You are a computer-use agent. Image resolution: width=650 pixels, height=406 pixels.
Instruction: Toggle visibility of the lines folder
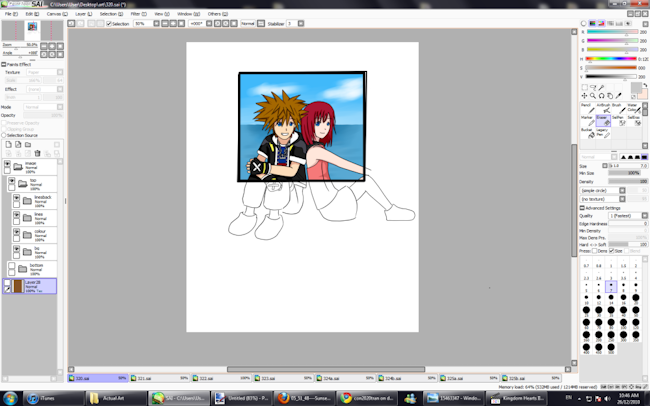[16, 215]
